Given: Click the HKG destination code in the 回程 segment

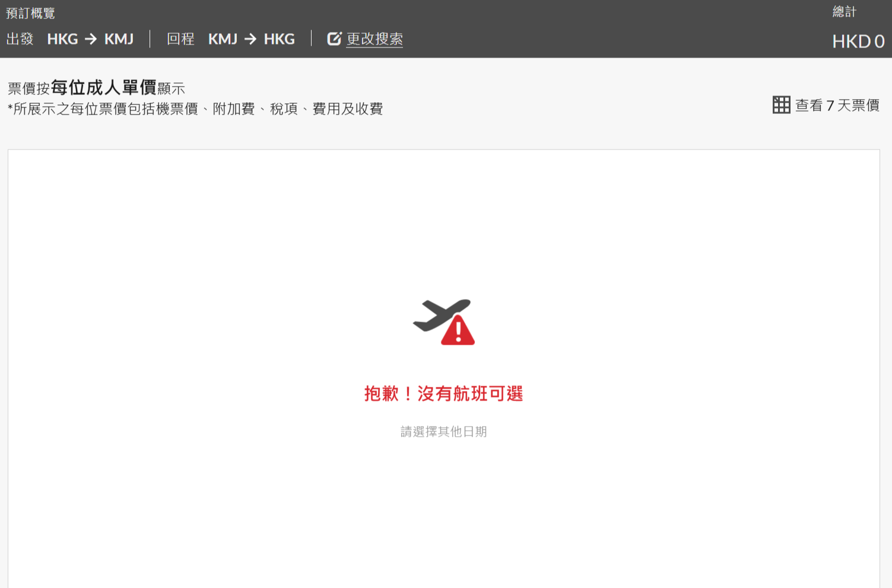Looking at the screenshot, I should tap(279, 39).
